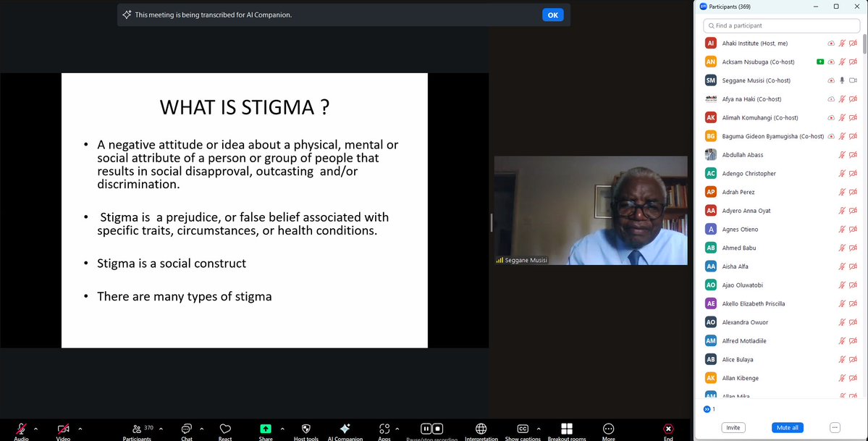
Task: Toggle Show captions CC icon
Action: (523, 429)
